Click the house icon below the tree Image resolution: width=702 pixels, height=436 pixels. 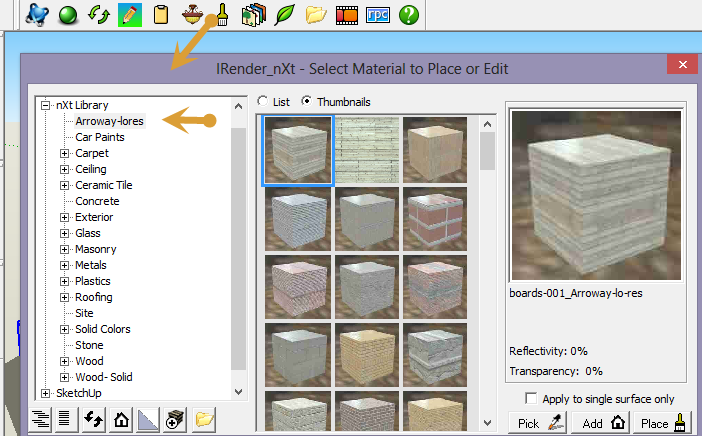coord(121,420)
